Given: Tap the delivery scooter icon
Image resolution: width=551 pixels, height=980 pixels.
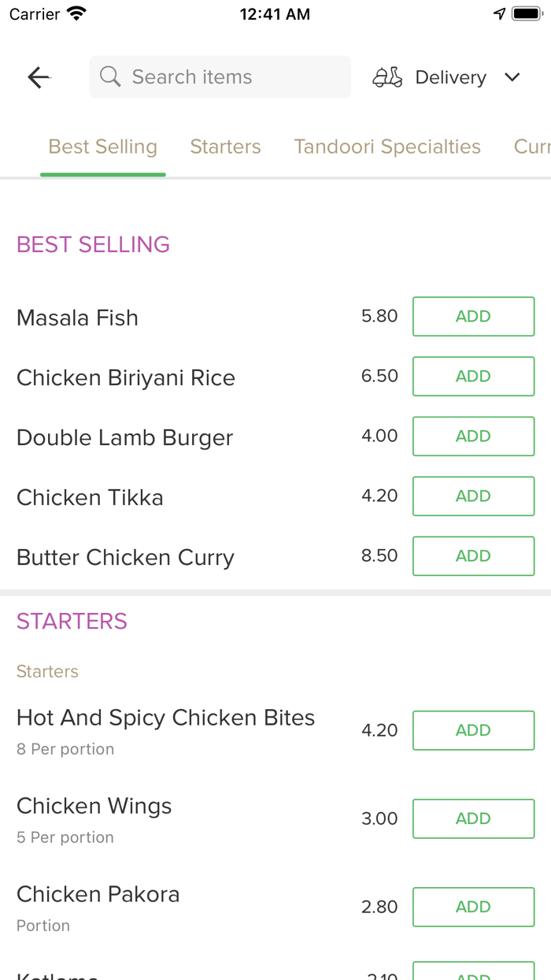Looking at the screenshot, I should 387,77.
